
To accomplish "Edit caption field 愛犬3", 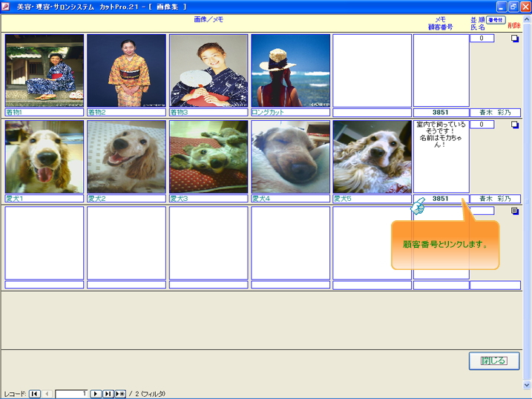I will pyautogui.click(x=208, y=198).
